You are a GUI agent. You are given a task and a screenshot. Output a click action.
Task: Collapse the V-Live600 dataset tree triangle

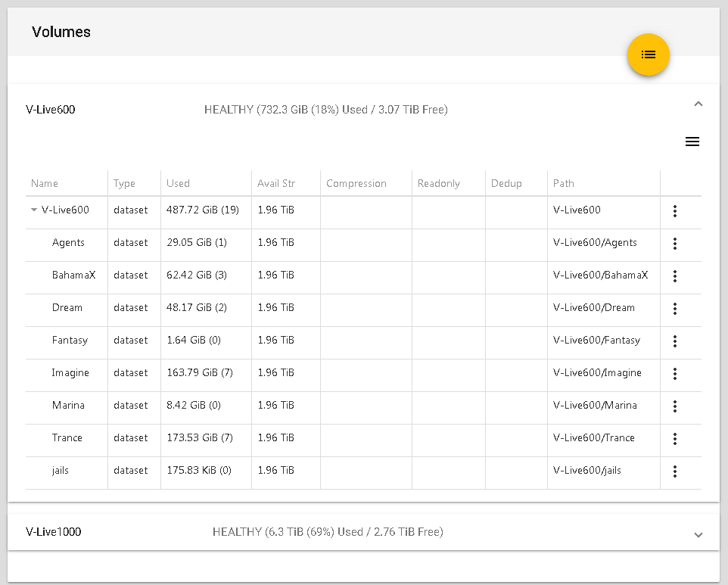pos(33,210)
